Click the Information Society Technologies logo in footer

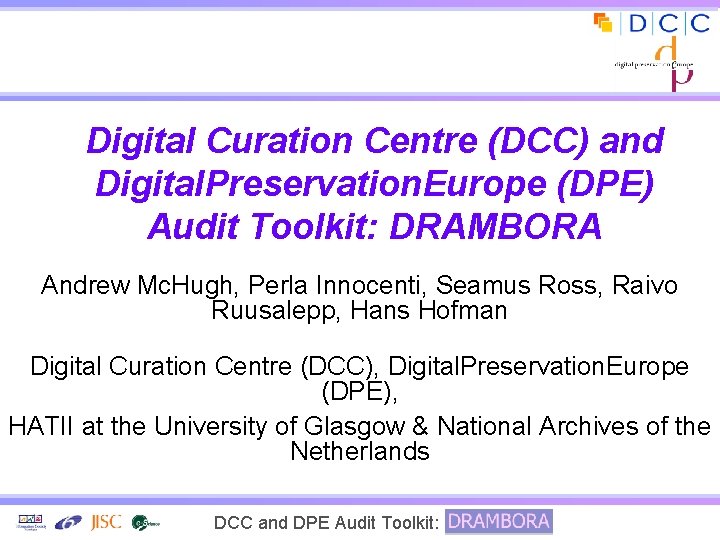pos(31,523)
